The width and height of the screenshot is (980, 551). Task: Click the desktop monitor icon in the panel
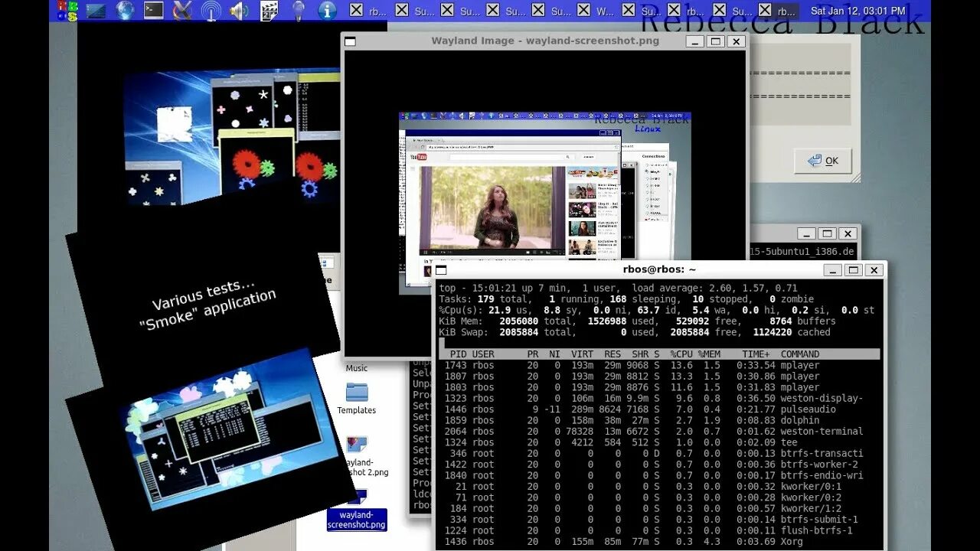click(x=96, y=11)
